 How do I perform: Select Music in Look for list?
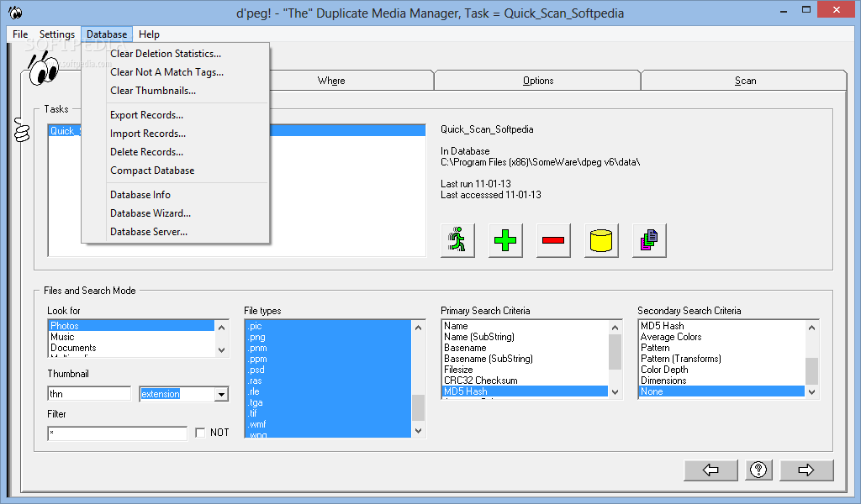130,337
